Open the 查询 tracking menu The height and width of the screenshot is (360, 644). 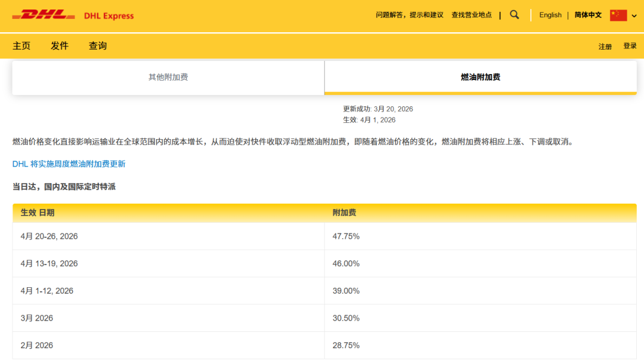[x=98, y=46]
